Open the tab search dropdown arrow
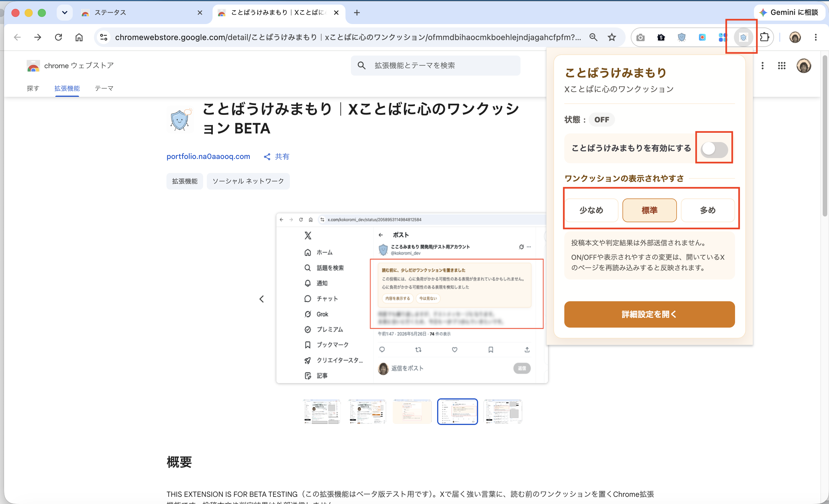This screenshot has width=829, height=504. pos(65,13)
